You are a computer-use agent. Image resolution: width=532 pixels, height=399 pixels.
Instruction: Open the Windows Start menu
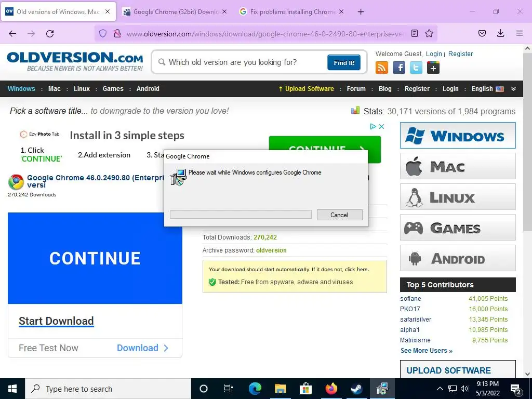point(12,389)
